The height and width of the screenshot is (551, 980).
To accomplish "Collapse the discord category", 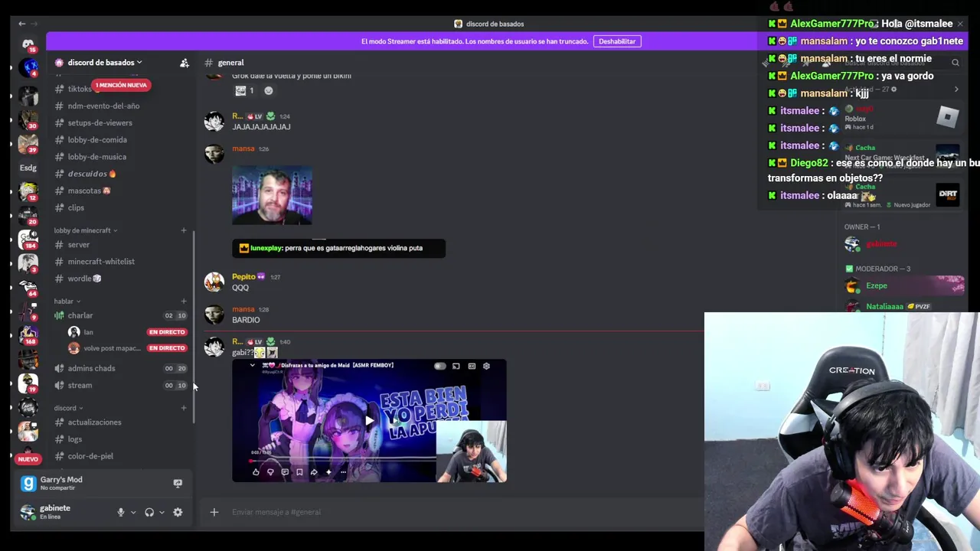I will point(68,408).
